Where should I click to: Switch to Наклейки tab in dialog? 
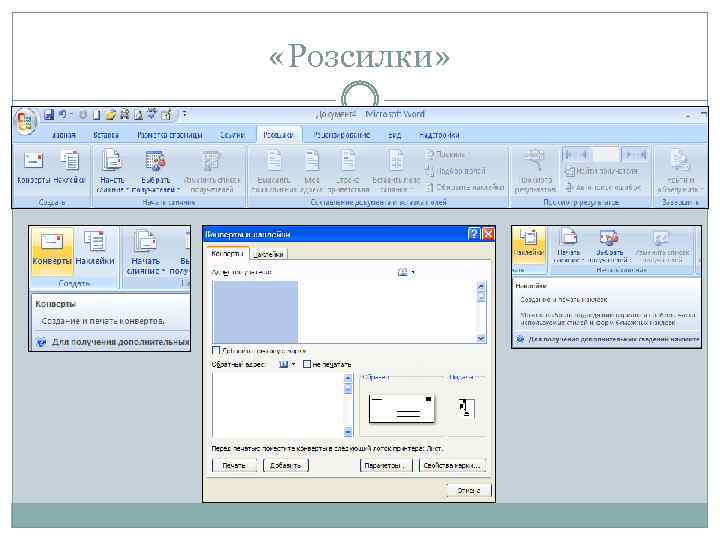click(269, 254)
